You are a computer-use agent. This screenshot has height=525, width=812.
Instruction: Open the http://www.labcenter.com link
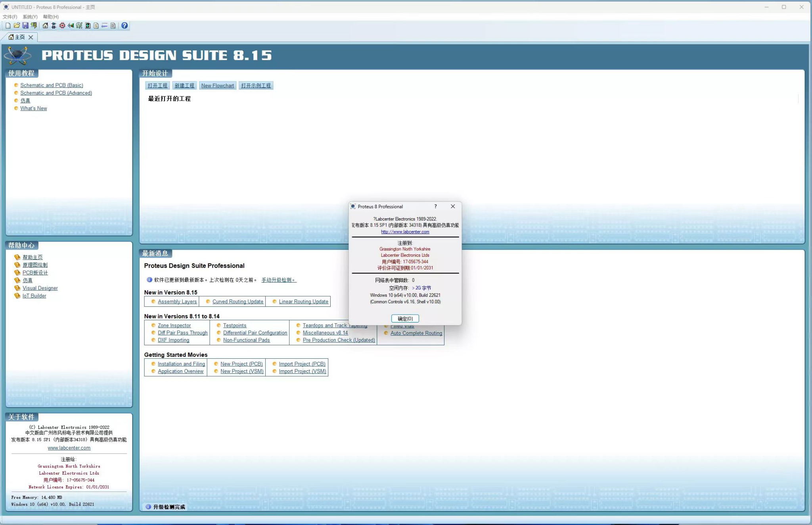(x=404, y=232)
